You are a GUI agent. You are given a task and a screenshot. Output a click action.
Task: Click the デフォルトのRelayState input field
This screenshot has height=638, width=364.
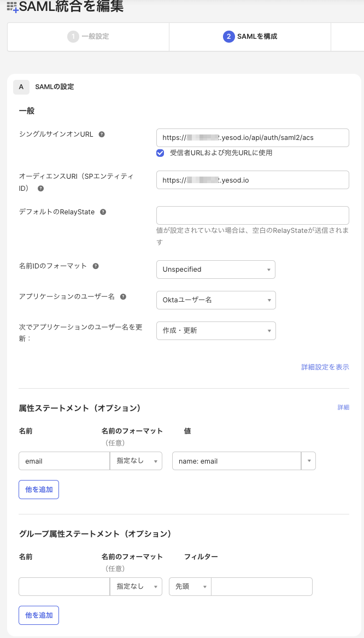click(x=253, y=215)
